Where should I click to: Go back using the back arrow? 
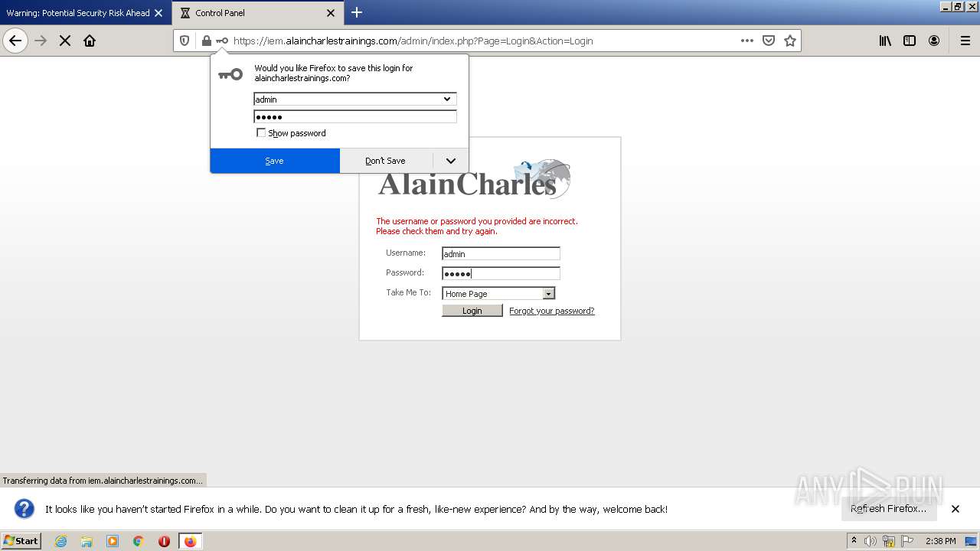[15, 41]
